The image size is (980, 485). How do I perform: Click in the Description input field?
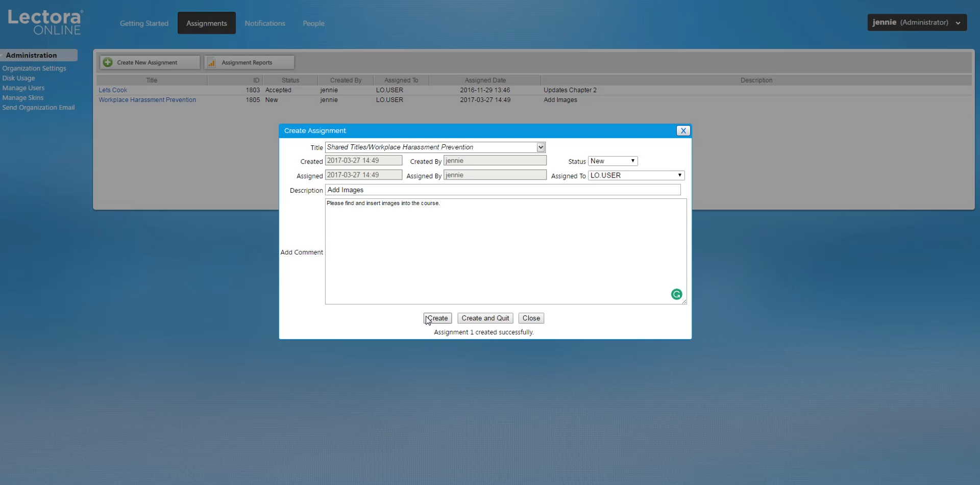coord(502,190)
